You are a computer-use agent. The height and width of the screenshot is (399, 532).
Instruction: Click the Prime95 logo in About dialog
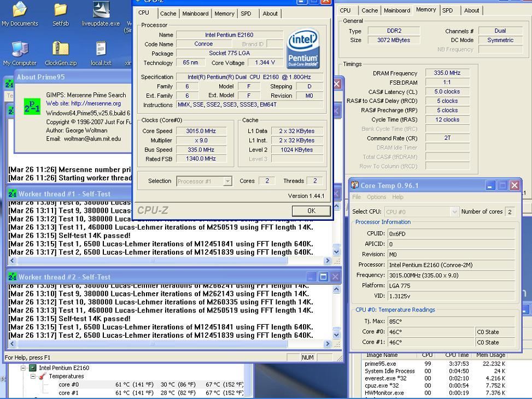point(32,105)
